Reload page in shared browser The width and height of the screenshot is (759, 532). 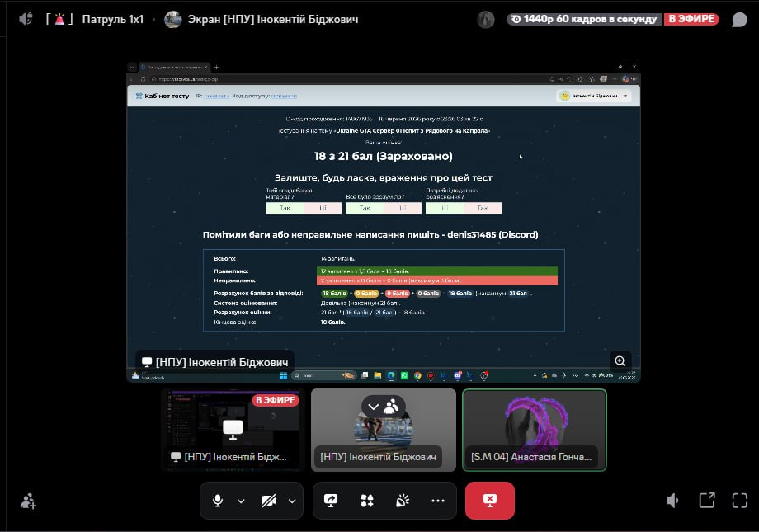(143, 79)
